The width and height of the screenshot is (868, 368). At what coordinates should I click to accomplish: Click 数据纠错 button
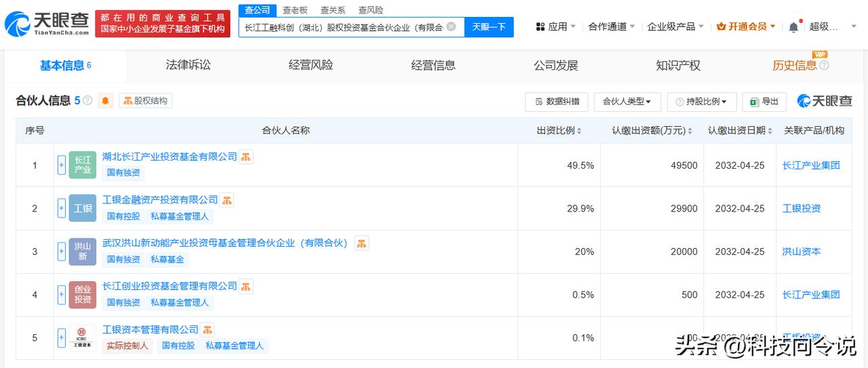(x=557, y=102)
